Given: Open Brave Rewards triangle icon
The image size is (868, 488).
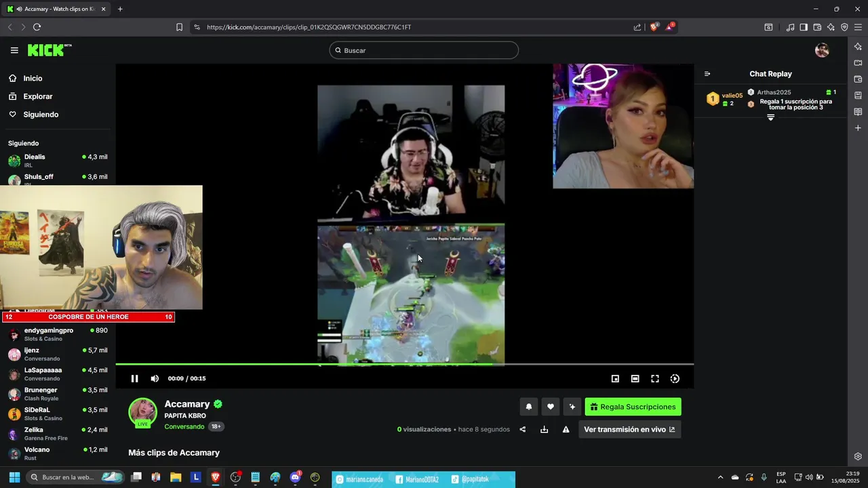Looking at the screenshot, I should coord(671,27).
